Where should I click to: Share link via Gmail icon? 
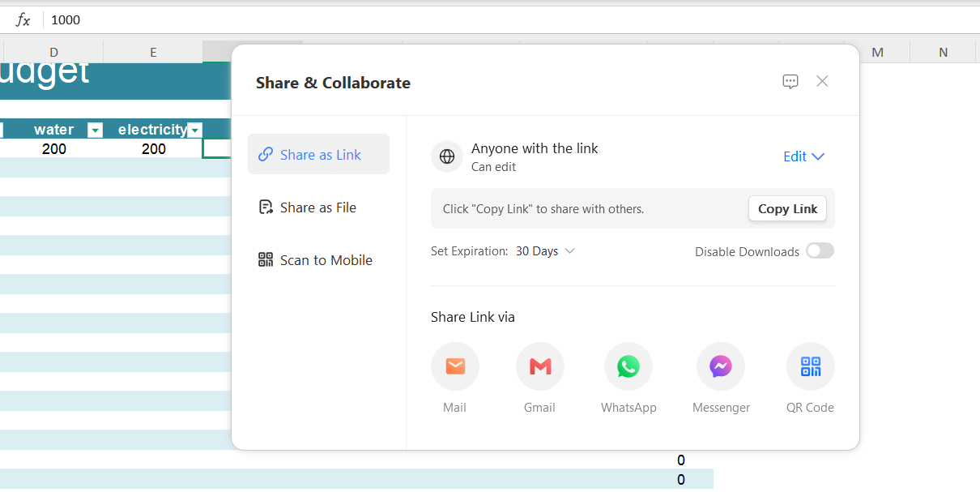[x=540, y=366]
